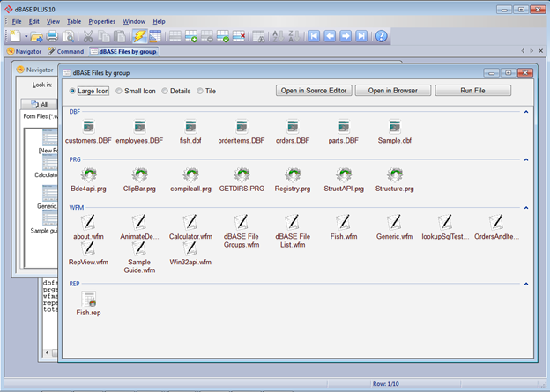550x392 pixels.
Task: Select the dBASE File Groups.wfm item
Action: [242, 232]
